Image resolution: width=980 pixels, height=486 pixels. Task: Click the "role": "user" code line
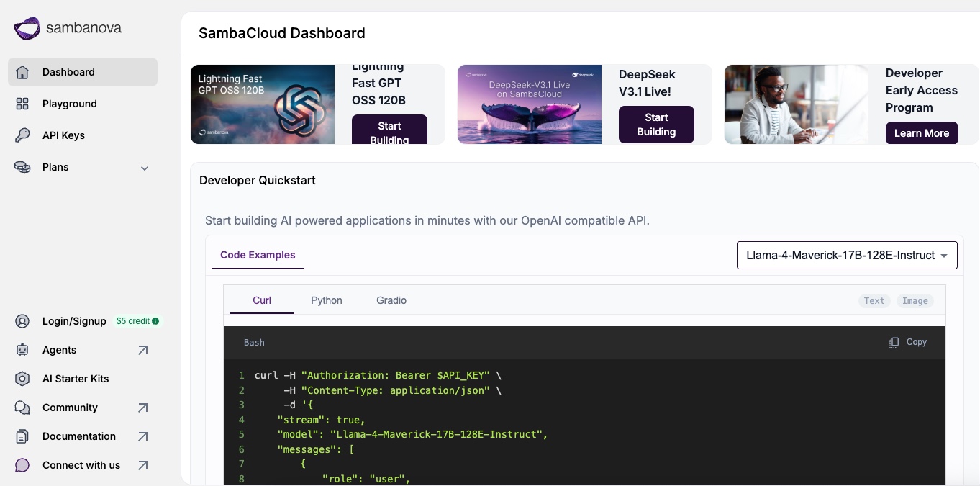[366, 479]
